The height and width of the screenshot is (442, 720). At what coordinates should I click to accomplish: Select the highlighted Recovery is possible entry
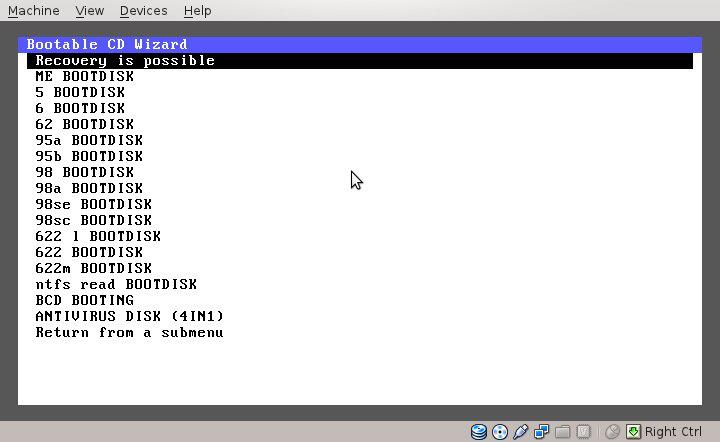click(125, 60)
